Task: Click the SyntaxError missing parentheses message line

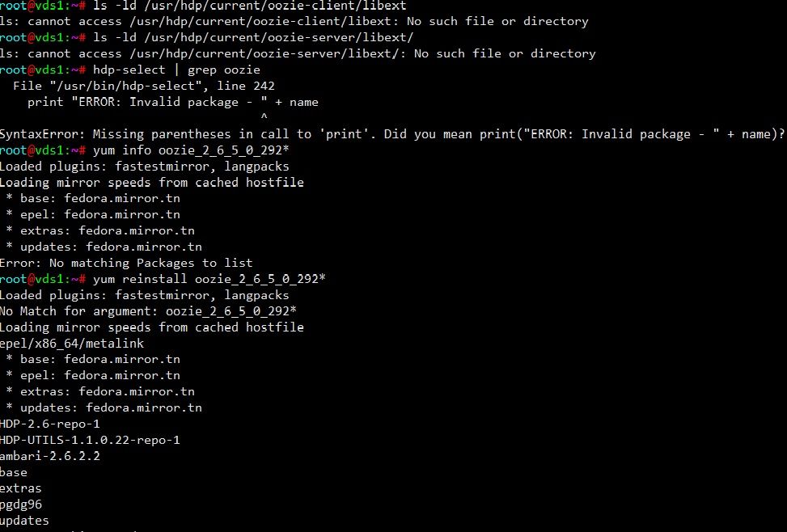Action: pyautogui.click(x=392, y=134)
